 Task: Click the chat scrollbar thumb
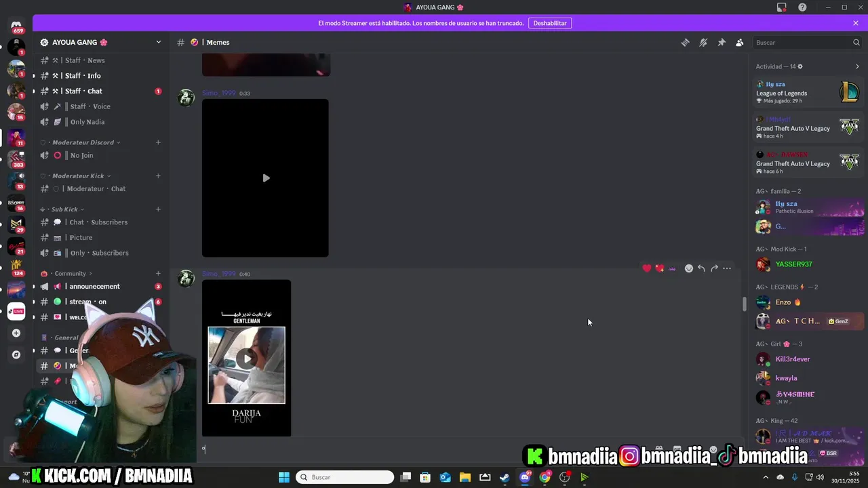click(x=744, y=304)
